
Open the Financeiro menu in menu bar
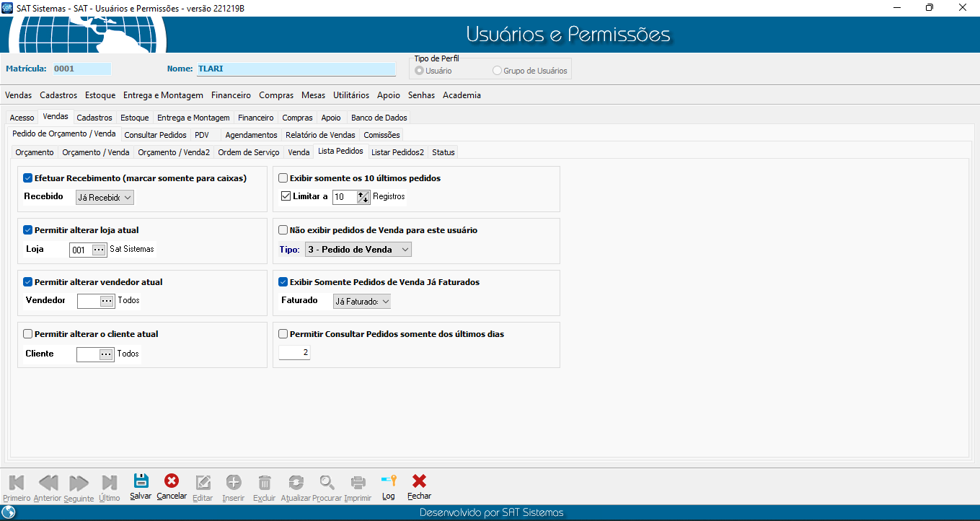pos(231,95)
